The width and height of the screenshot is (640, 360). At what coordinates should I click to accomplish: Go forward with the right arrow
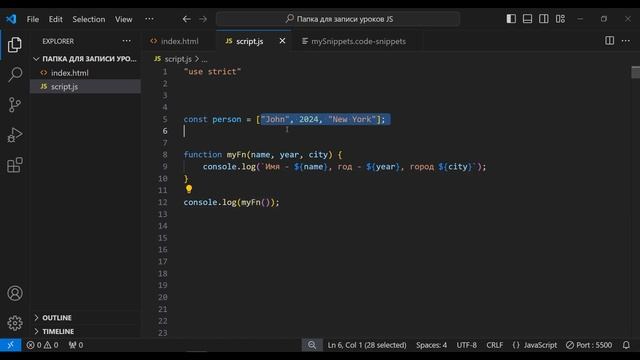(x=202, y=19)
